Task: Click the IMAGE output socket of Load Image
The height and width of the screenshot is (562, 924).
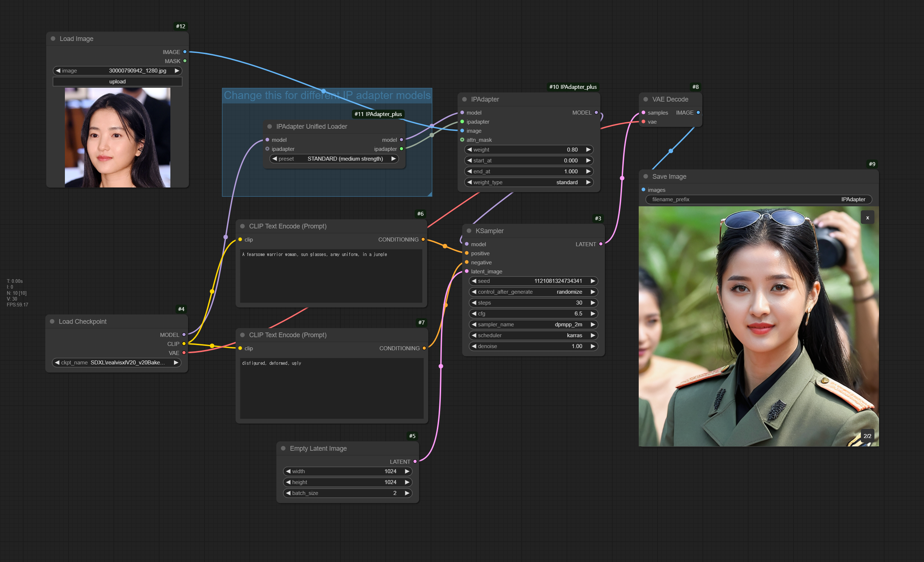Action: click(185, 52)
